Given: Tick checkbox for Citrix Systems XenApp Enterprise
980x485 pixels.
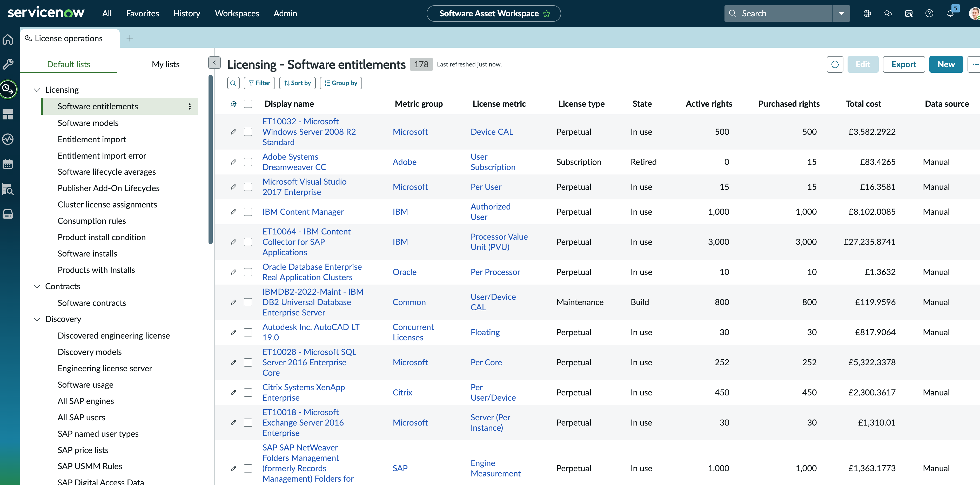Looking at the screenshot, I should click(x=248, y=393).
